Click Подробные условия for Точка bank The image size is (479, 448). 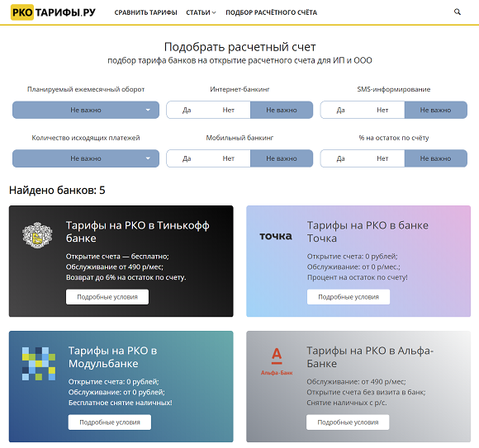(x=349, y=297)
